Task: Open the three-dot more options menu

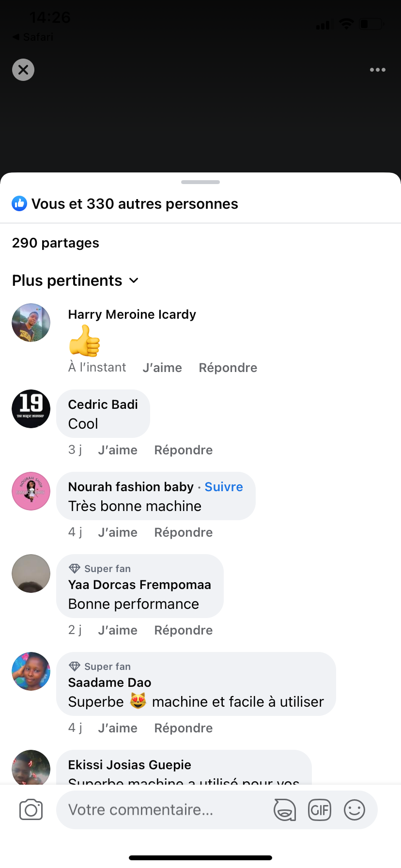Action: coord(377,70)
